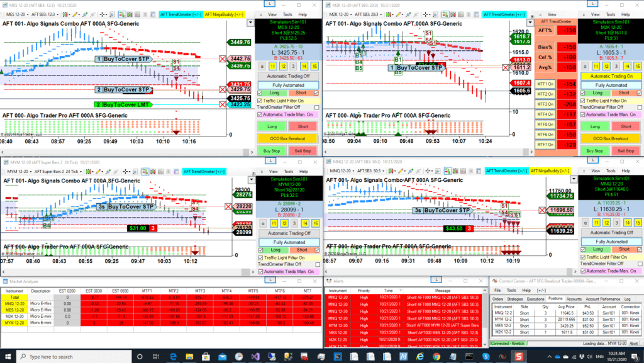Click zoom magnifier icon in MES chart toolbar
The image size is (644, 363).
click(x=112, y=14)
